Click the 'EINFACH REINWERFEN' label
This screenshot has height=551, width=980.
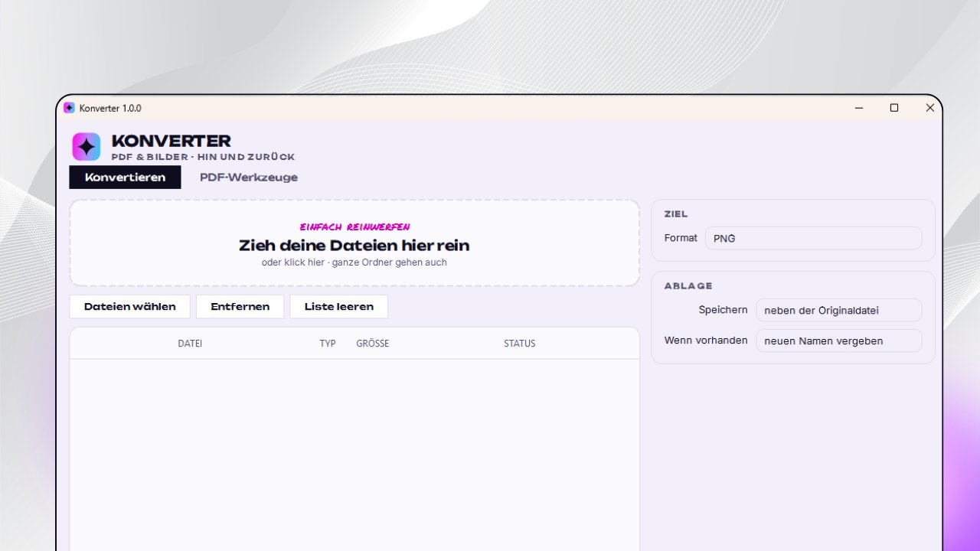354,227
